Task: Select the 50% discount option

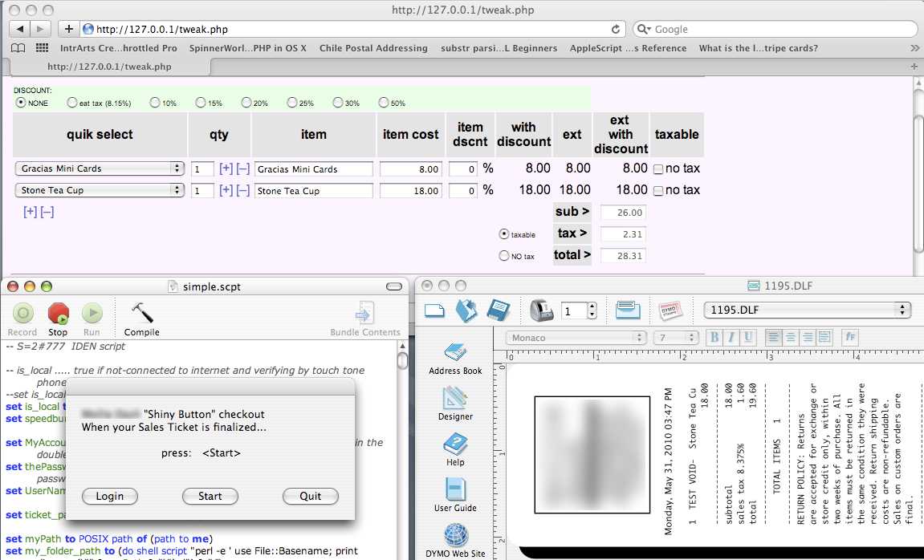Action: 384,103
